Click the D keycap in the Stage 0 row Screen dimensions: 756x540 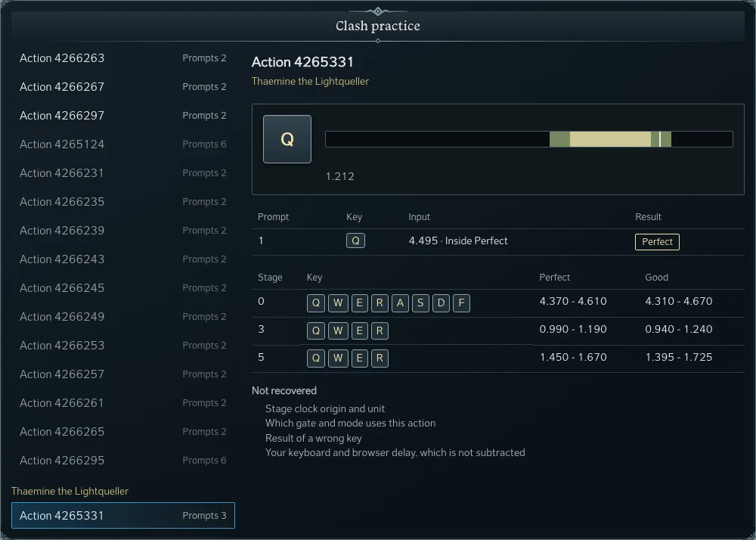(441, 303)
